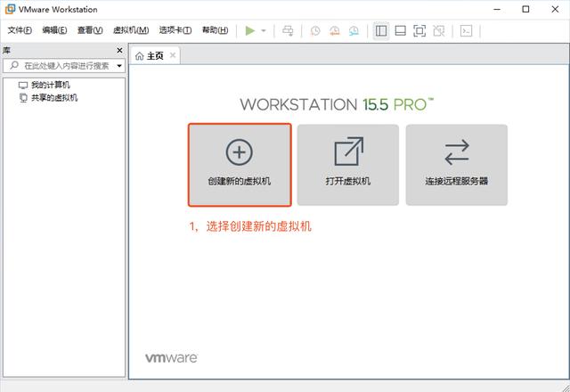Maximize the VMware Workstation window
The height and width of the screenshot is (392, 570).
pyautogui.click(x=525, y=10)
